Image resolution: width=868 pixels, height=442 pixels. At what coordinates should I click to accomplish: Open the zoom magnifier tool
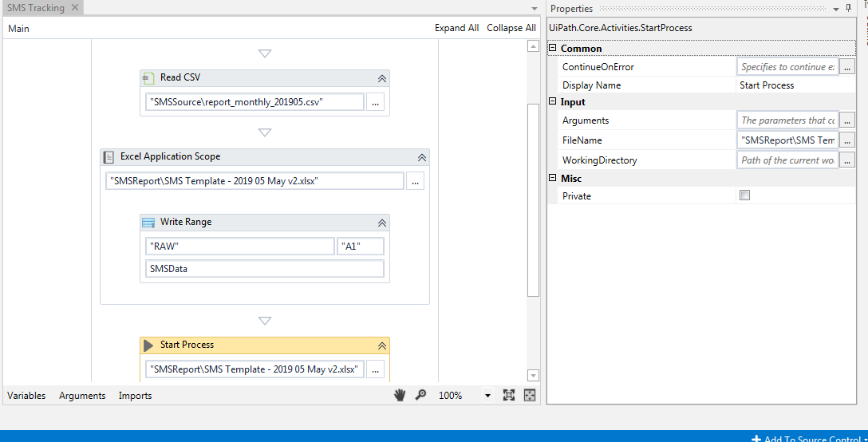click(x=420, y=395)
